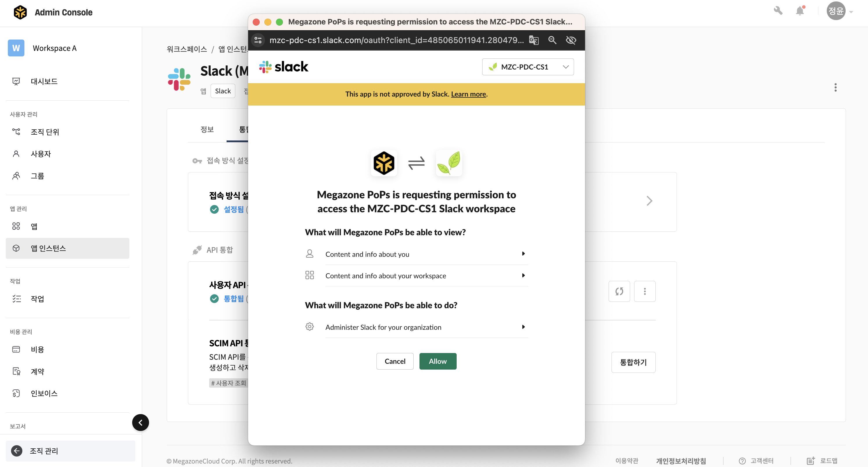Toggle the crossed-eye tracking icon in address bar

tap(571, 40)
